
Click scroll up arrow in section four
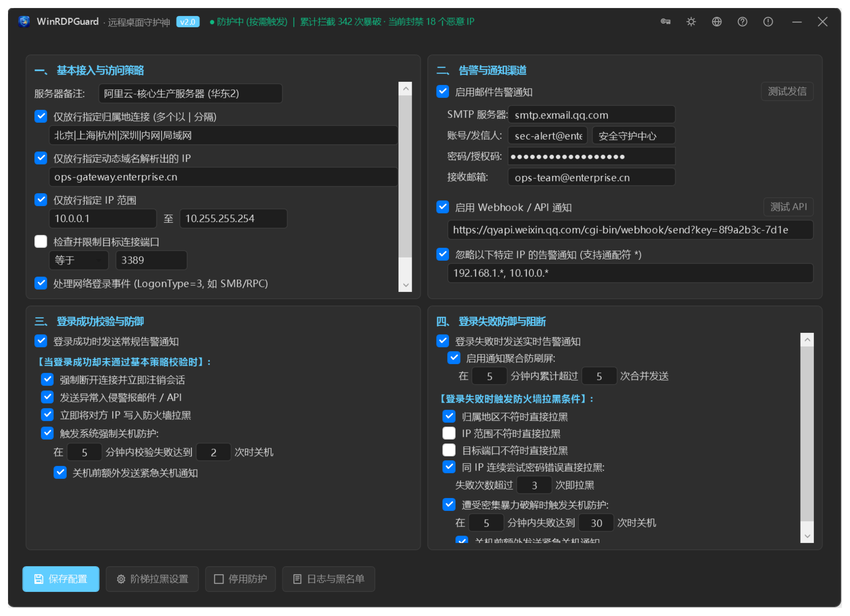pos(807,340)
